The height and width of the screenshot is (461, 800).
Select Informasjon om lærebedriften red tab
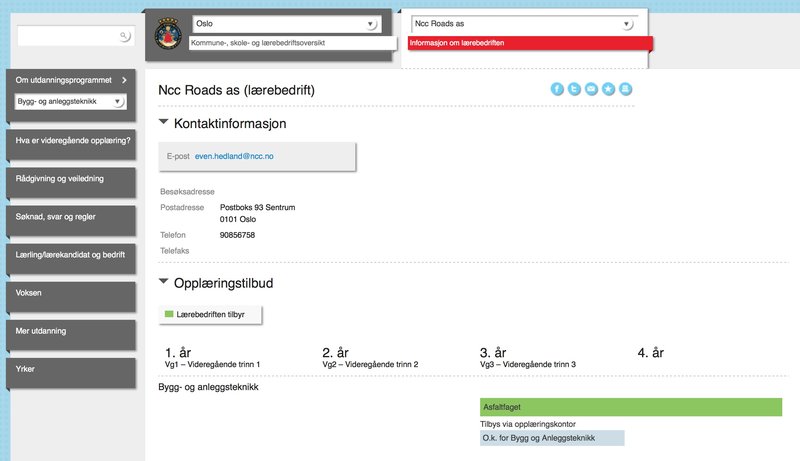(530, 43)
